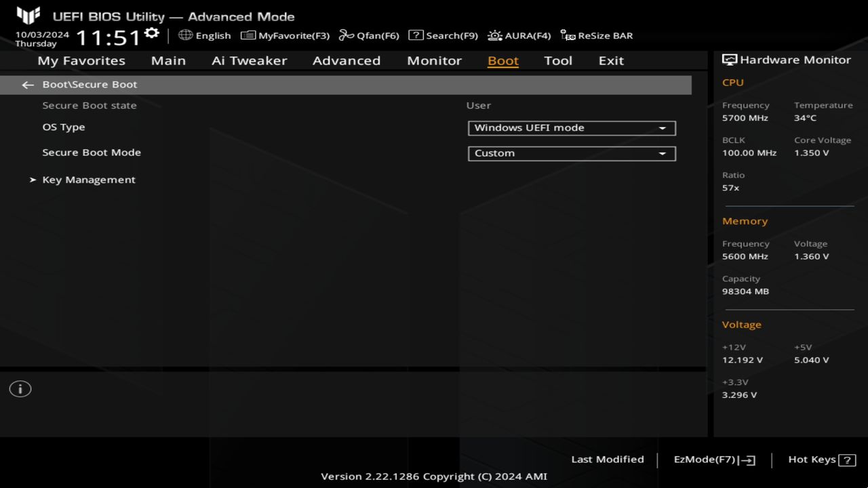Screen dimensions: 868x488
Task: Go to the Monitor tab
Action: 434,60
